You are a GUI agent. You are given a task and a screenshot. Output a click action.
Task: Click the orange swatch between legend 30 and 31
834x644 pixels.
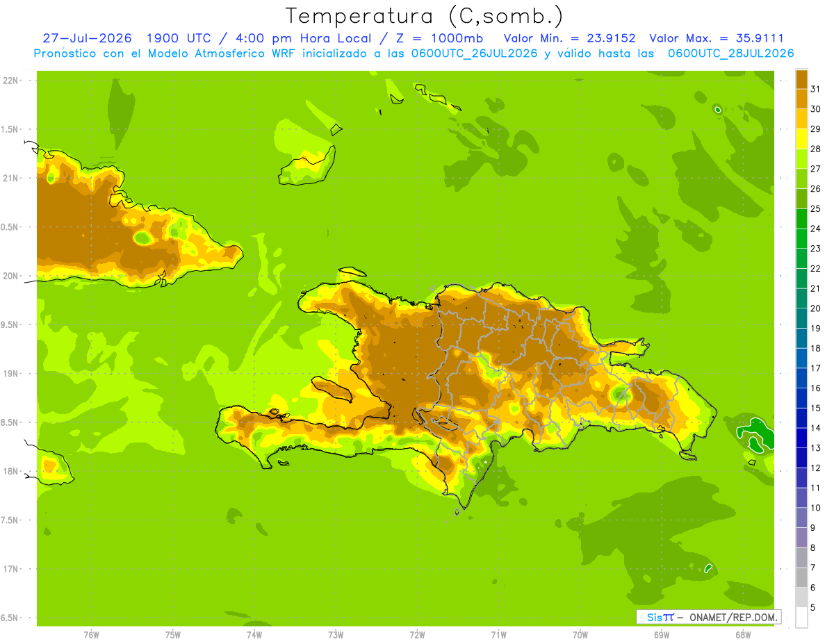click(x=801, y=99)
